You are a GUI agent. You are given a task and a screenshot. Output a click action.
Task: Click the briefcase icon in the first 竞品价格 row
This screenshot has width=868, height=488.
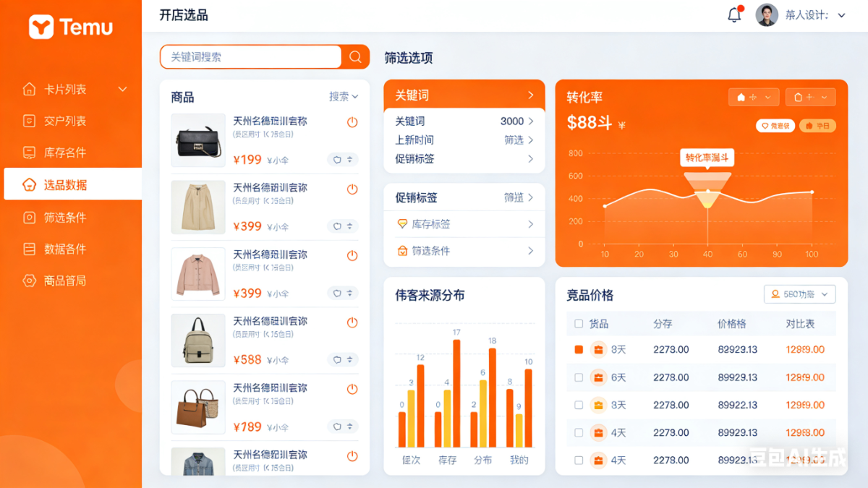coord(598,350)
